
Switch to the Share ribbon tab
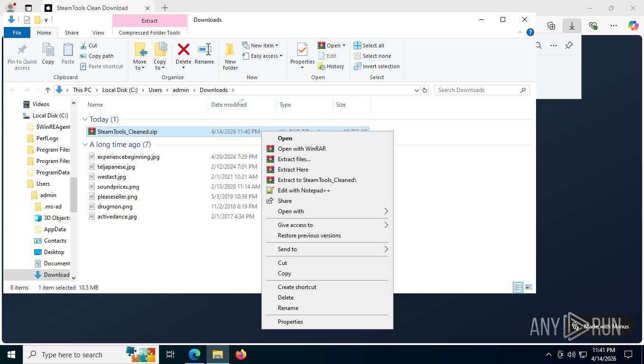pyautogui.click(x=72, y=33)
